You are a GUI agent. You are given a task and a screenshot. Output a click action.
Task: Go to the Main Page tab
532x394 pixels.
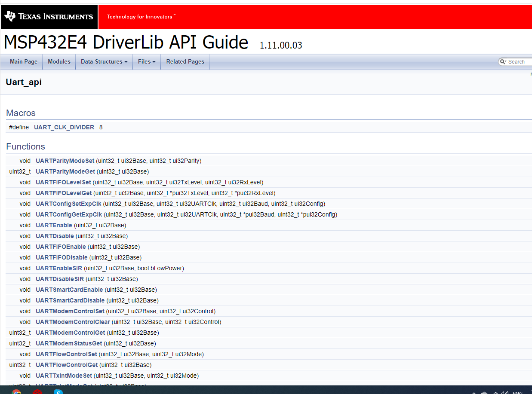24,62
